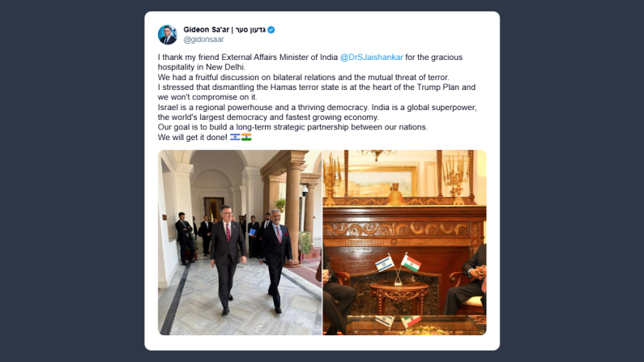Open Gideon Sa'ar's profile avatar

[x=168, y=35]
